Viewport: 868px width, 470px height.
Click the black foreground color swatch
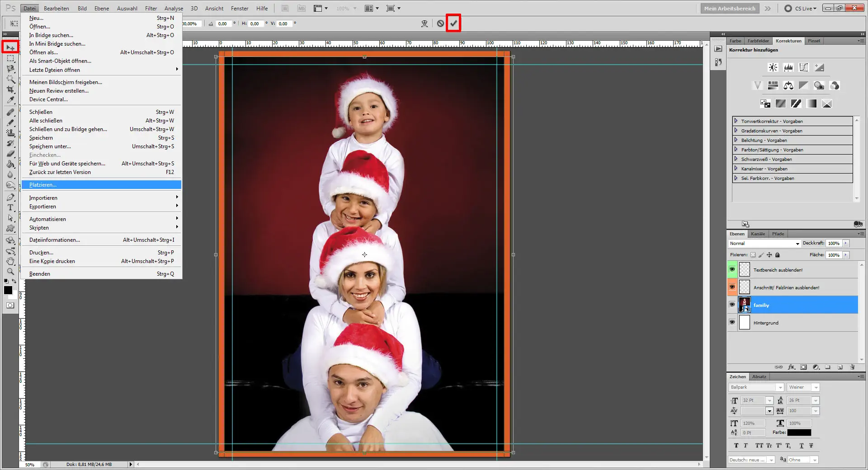pos(8,291)
